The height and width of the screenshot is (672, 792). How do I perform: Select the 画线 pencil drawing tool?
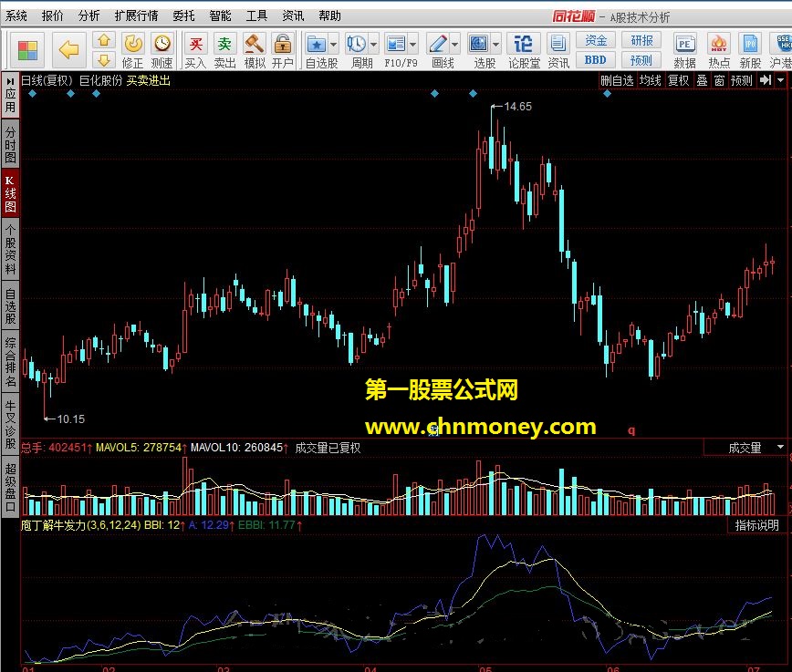[x=437, y=44]
